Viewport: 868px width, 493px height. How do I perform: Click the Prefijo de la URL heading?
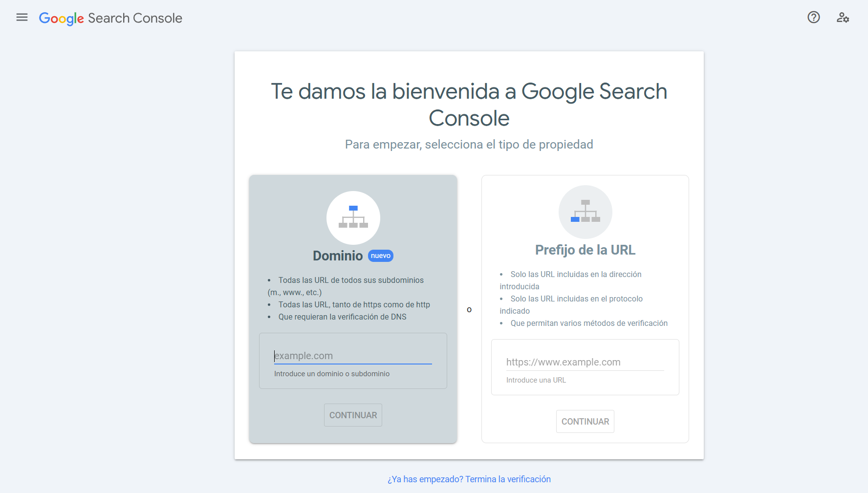click(x=585, y=250)
